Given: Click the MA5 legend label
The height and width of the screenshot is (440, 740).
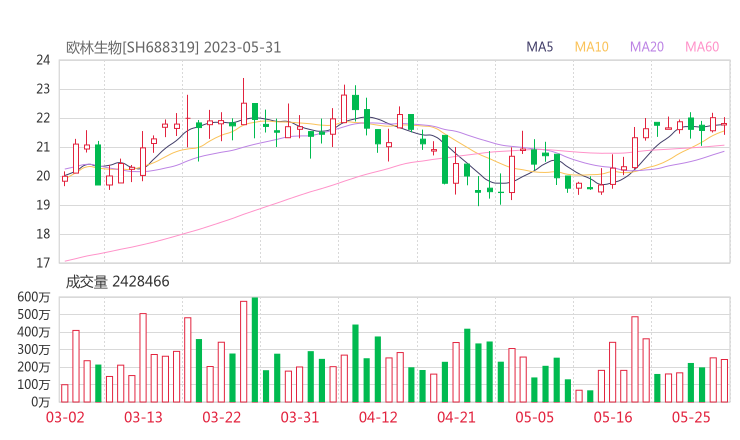Looking at the screenshot, I should pos(539,47).
